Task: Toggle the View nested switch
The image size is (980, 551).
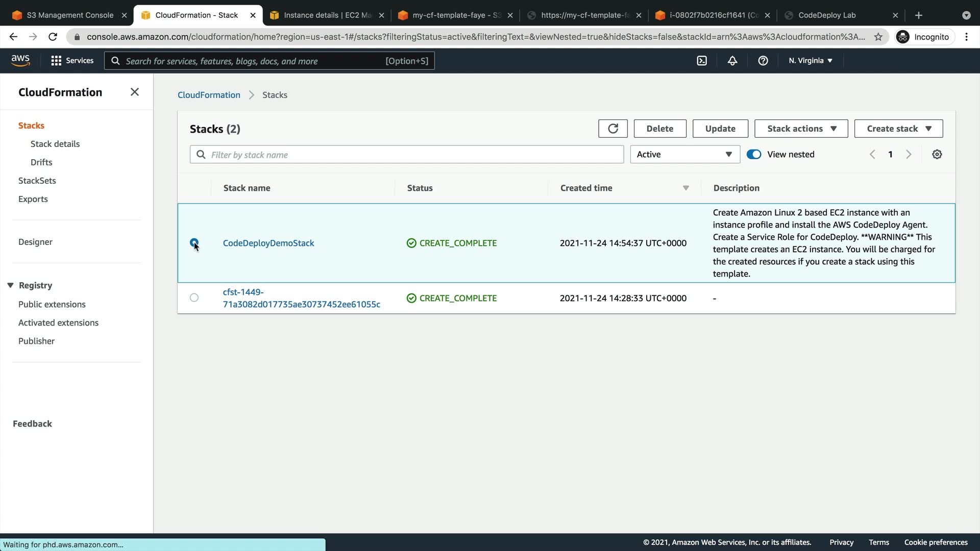Action: 753,155
